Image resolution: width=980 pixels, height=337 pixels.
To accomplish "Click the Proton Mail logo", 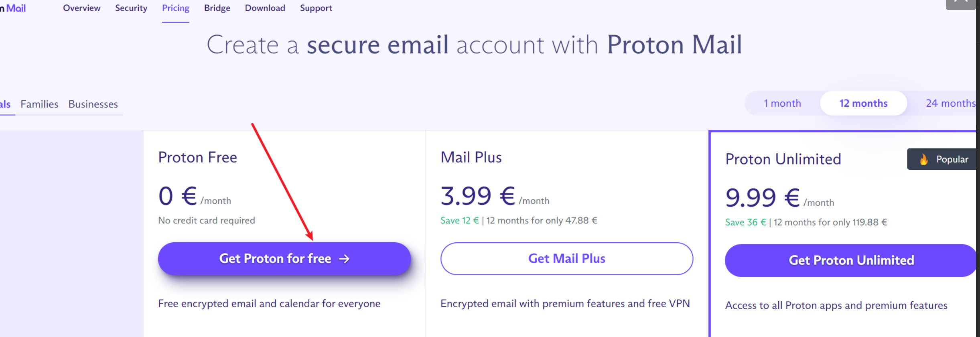I will 14,8.
